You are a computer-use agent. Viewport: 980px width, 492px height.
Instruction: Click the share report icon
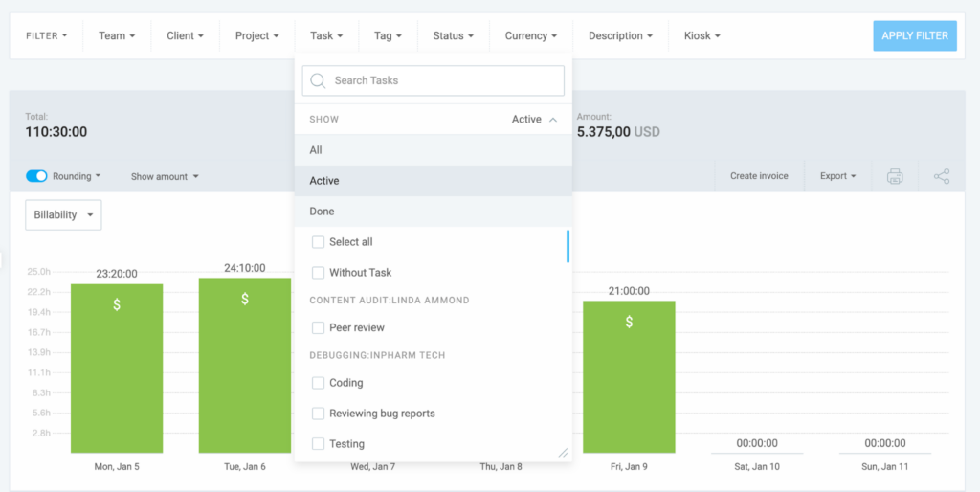coord(942,176)
